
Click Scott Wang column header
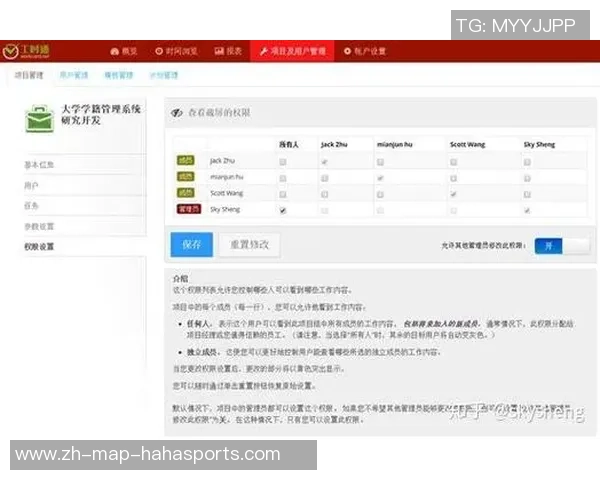pos(468,144)
